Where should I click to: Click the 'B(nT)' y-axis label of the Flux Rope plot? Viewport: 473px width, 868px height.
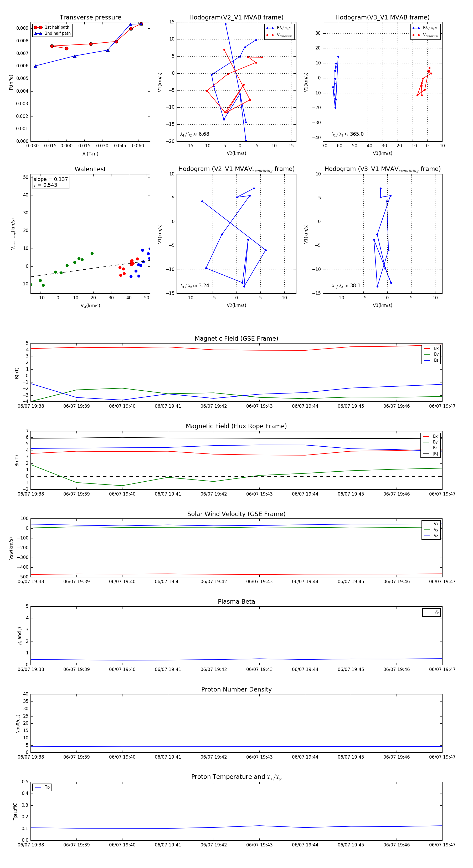[17, 461]
